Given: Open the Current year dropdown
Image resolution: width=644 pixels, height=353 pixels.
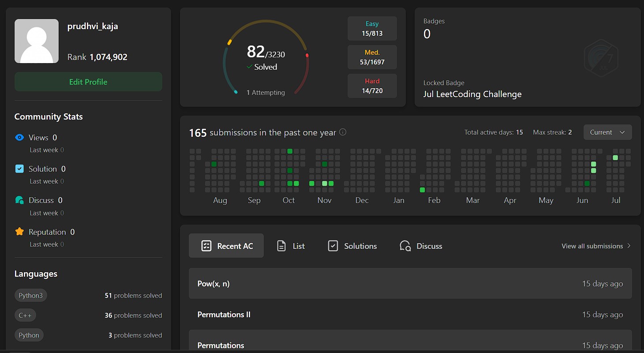Looking at the screenshot, I should pyautogui.click(x=607, y=132).
